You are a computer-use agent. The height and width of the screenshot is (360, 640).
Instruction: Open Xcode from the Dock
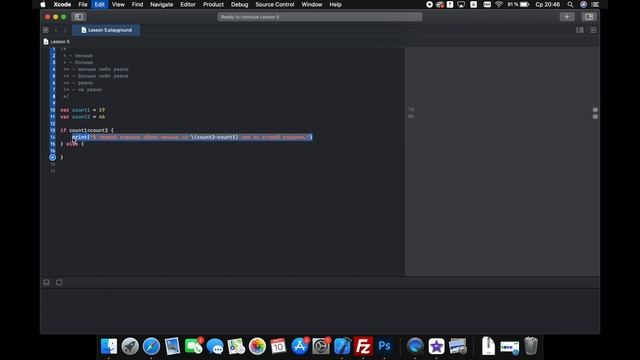pyautogui.click(x=342, y=346)
